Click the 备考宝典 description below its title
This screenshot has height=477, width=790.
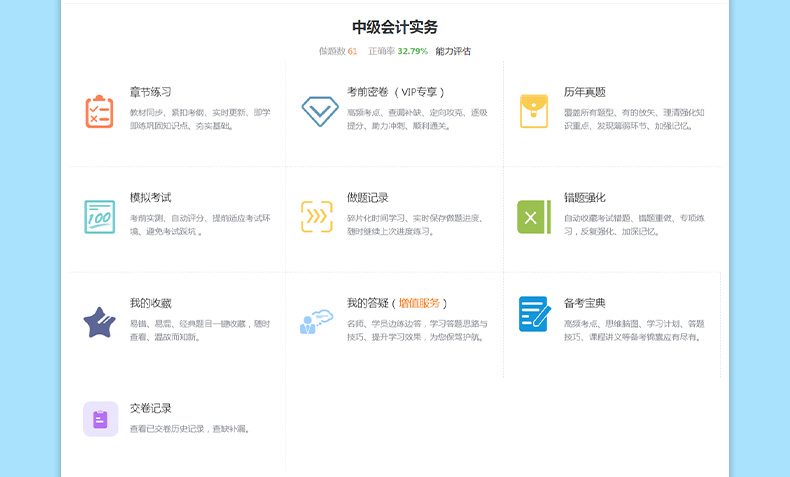click(x=634, y=330)
